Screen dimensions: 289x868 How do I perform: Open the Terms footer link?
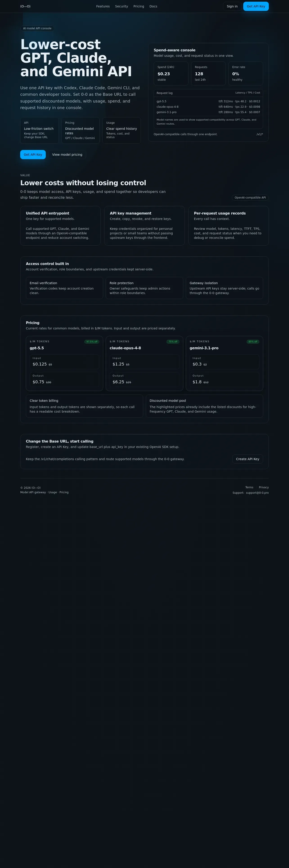pyautogui.click(x=249, y=487)
